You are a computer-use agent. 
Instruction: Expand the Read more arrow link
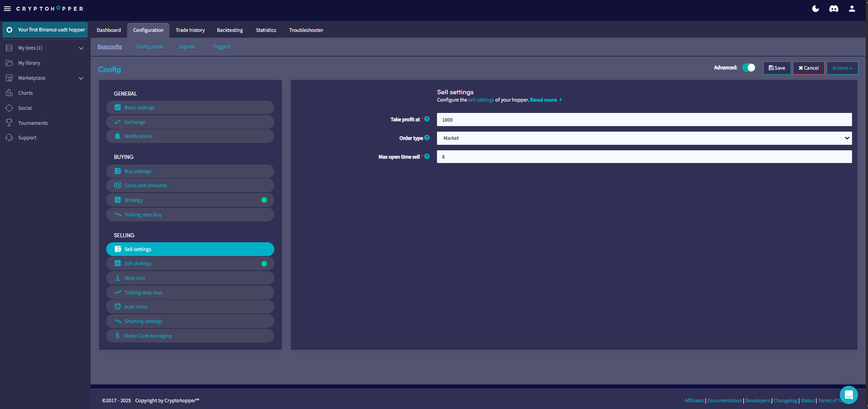546,100
